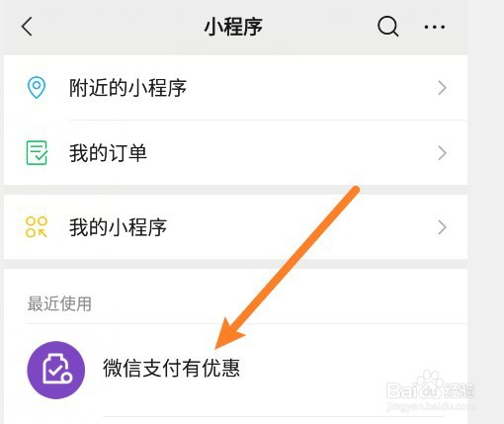Image resolution: width=504 pixels, height=424 pixels.
Task: Expand 我的订单 via its right chevron
Action: [442, 153]
